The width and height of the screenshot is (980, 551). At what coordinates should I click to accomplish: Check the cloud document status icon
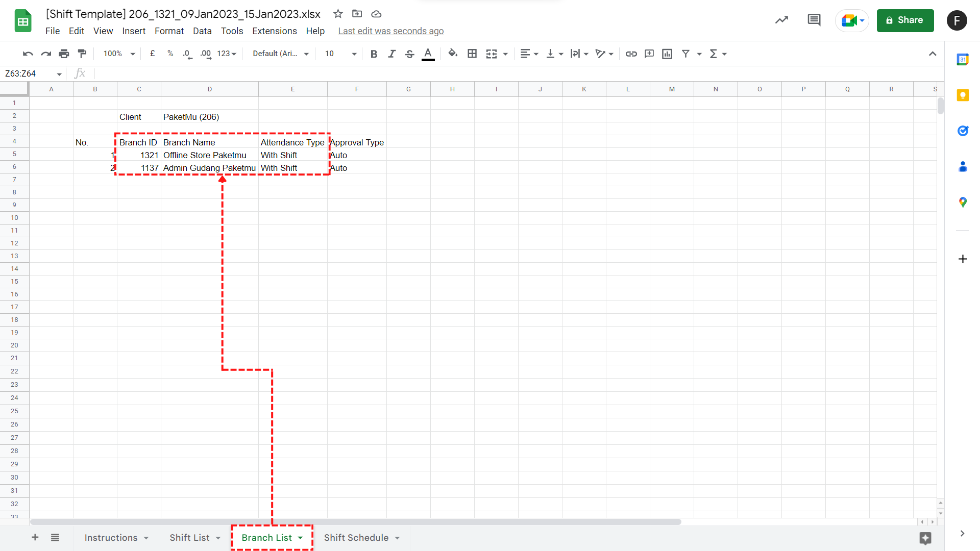(376, 14)
